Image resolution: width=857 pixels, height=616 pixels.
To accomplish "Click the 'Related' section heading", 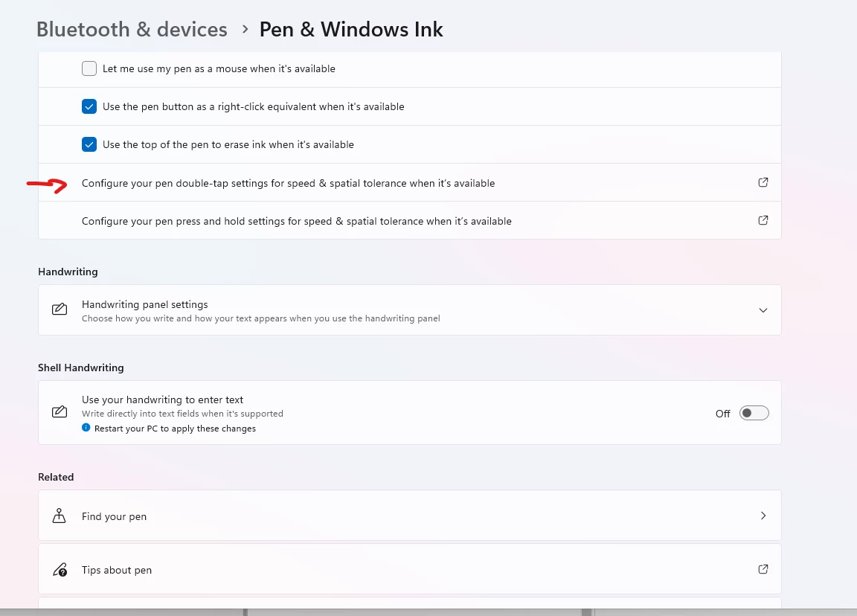I will point(56,477).
